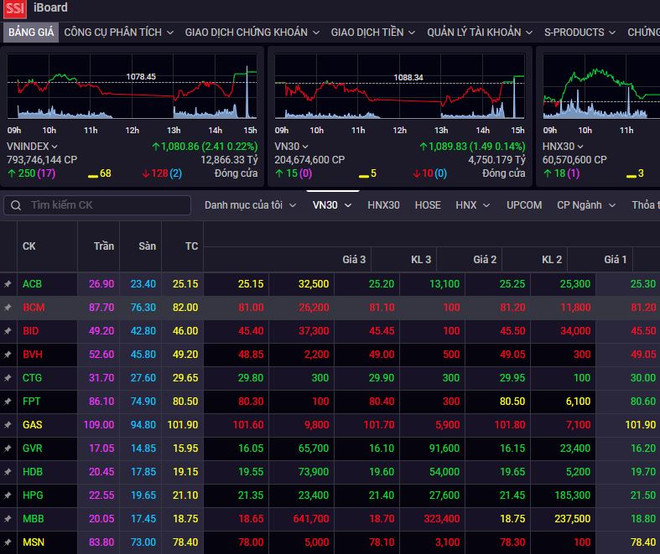The width and height of the screenshot is (660, 554).
Task: Pin the MSN stock row
Action: coord(8,542)
